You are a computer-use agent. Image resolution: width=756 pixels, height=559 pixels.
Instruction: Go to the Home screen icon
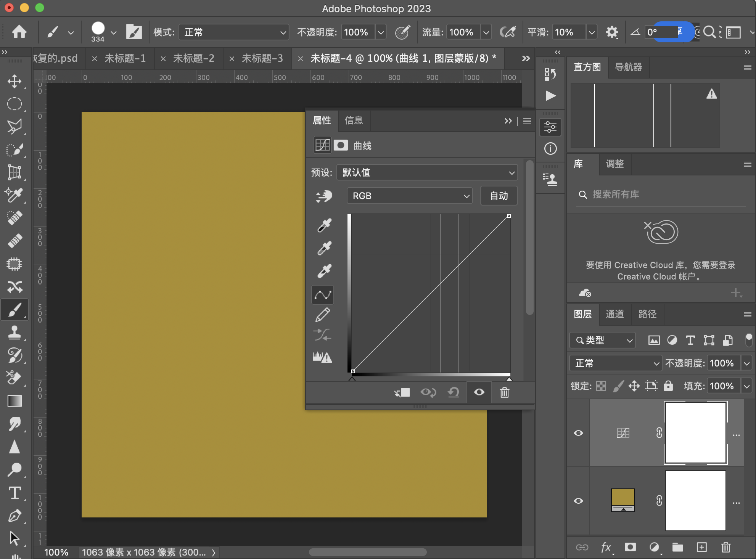[19, 32]
